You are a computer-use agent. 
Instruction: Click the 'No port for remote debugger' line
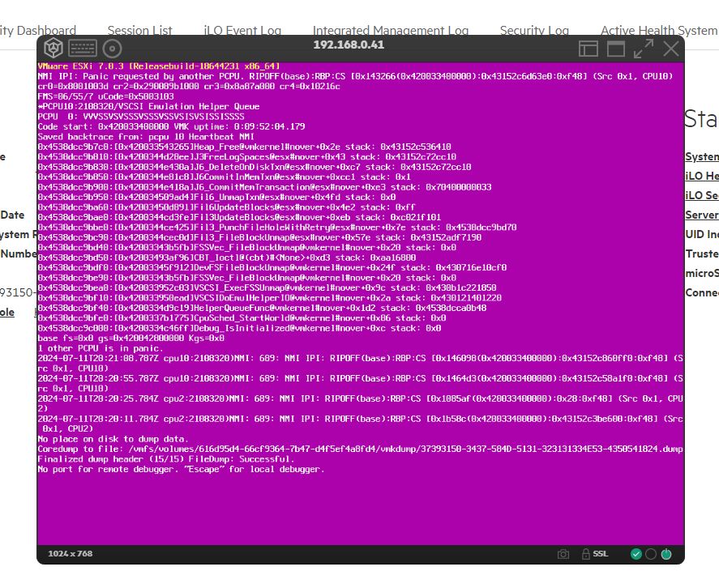coord(181,469)
